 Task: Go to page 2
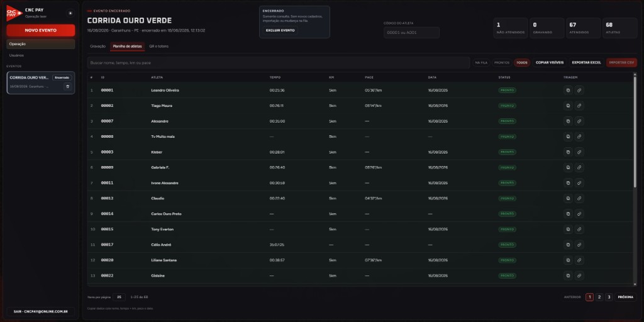point(599,297)
